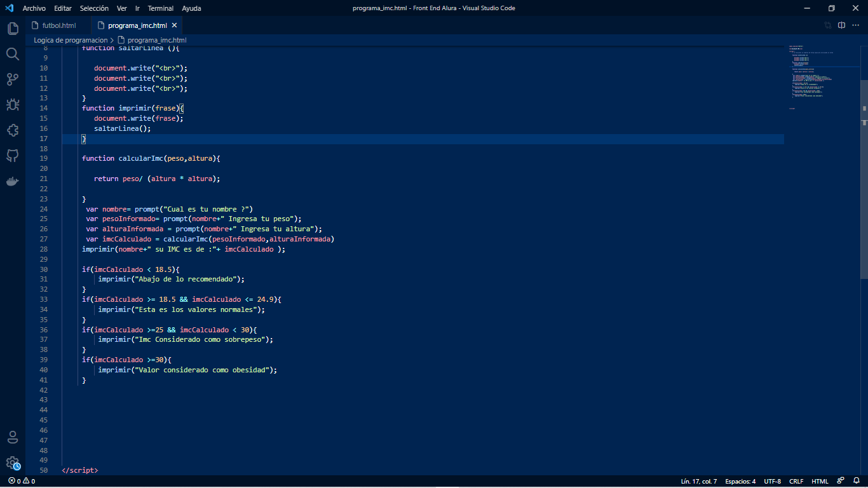Open the Source Control view
The image size is (868, 488).
point(13,79)
